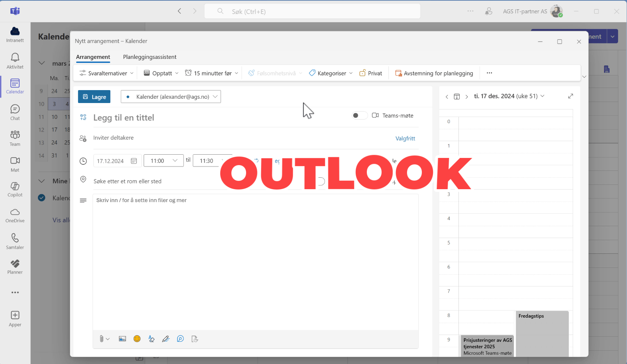The height and width of the screenshot is (364, 627).
Task: Open the Aktivitet bell in the sidebar
Action: click(x=15, y=61)
